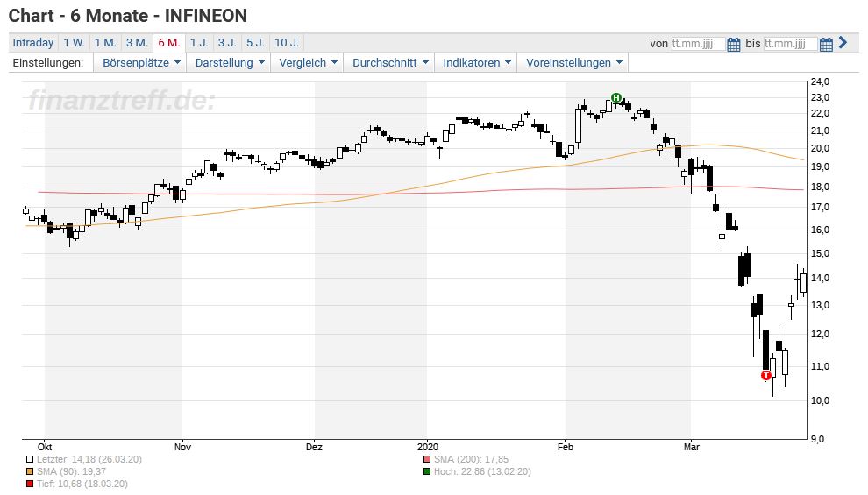Click the green H high marker
Image resolution: width=868 pixels, height=495 pixels.
coord(616,98)
